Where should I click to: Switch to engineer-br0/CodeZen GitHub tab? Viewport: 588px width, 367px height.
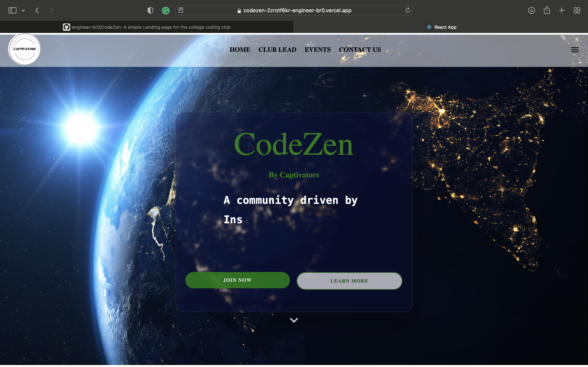coord(147,27)
